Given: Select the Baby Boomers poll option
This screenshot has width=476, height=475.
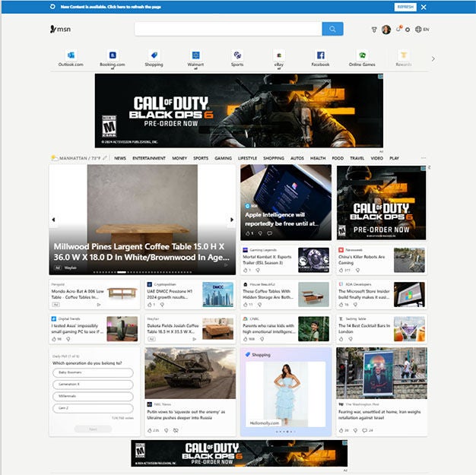Looking at the screenshot, I should [x=94, y=372].
